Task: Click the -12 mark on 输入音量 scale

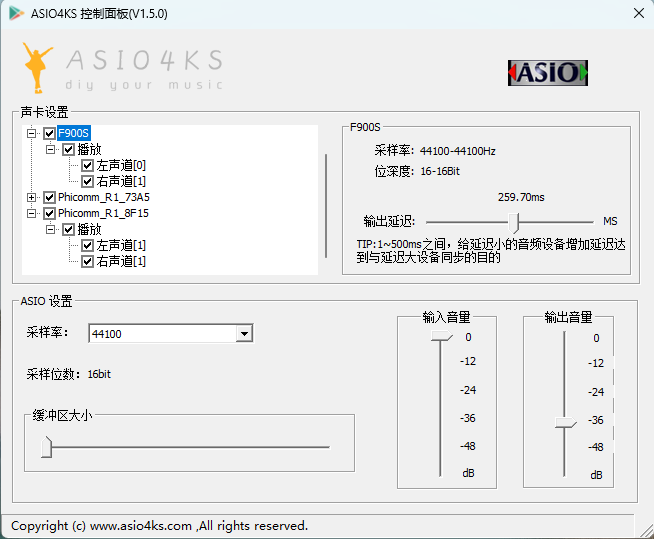Action: tap(468, 361)
